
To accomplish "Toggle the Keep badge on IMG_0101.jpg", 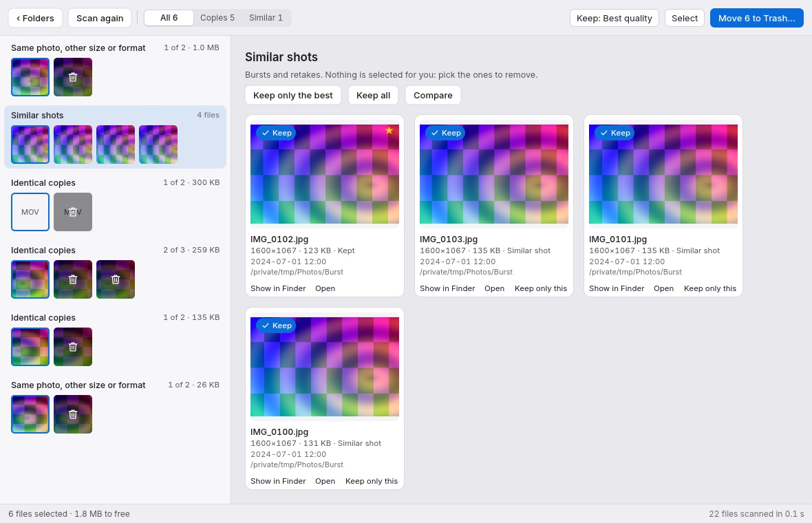I will click(x=615, y=133).
